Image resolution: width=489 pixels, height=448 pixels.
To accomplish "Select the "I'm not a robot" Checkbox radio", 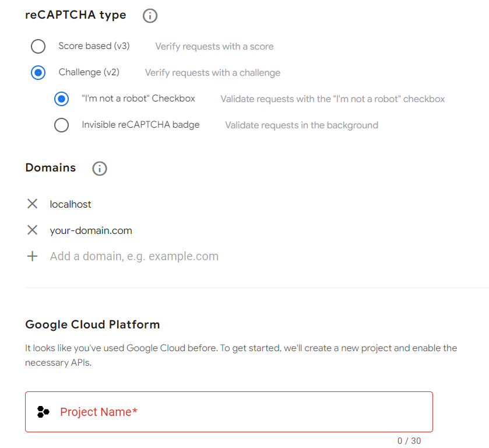I will [61, 99].
